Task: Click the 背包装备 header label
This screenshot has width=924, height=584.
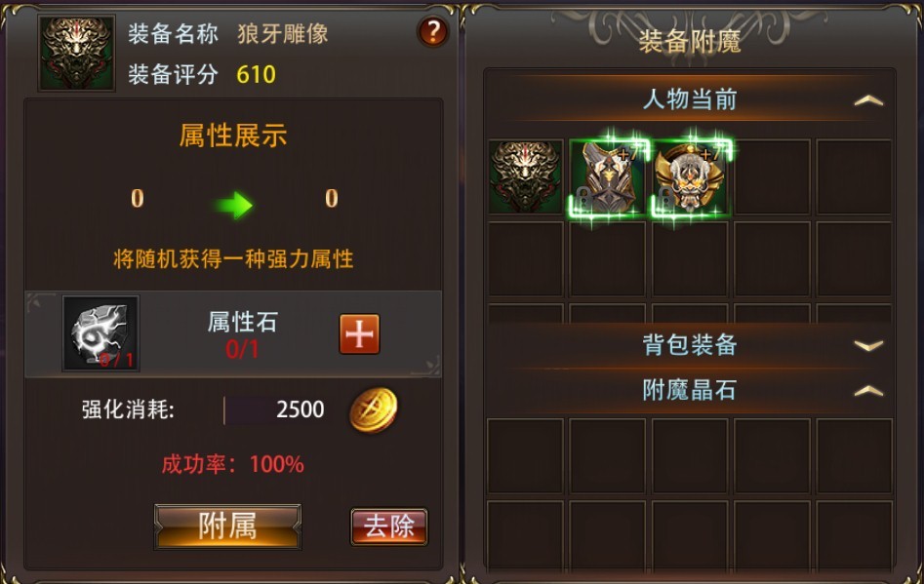Action: click(690, 344)
